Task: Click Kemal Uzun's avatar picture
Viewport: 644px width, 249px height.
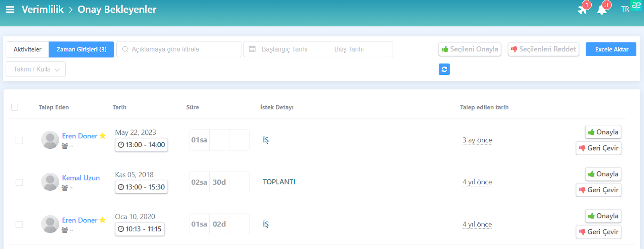Action: tap(50, 182)
